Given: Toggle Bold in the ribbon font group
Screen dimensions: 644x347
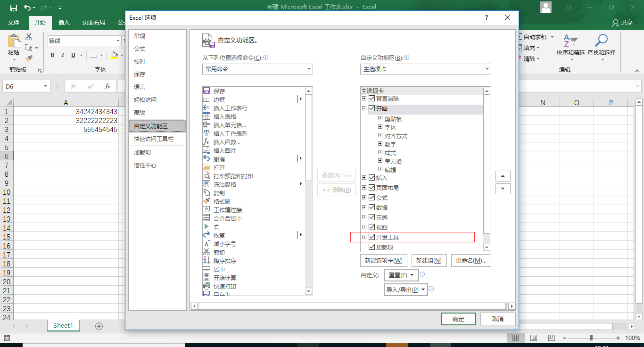Looking at the screenshot, I should coord(52,55).
